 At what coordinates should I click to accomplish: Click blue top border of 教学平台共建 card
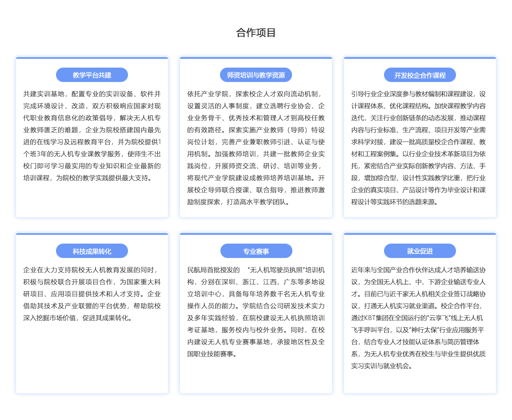(x=92, y=58)
